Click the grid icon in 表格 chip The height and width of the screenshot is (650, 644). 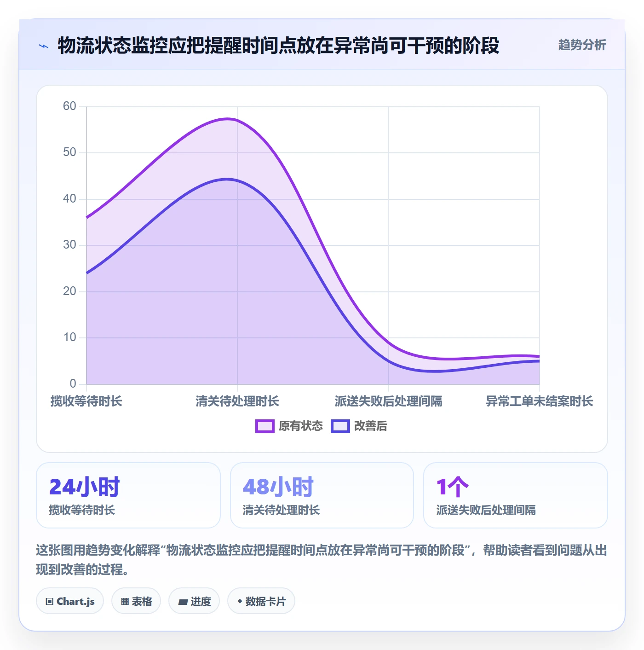point(125,601)
